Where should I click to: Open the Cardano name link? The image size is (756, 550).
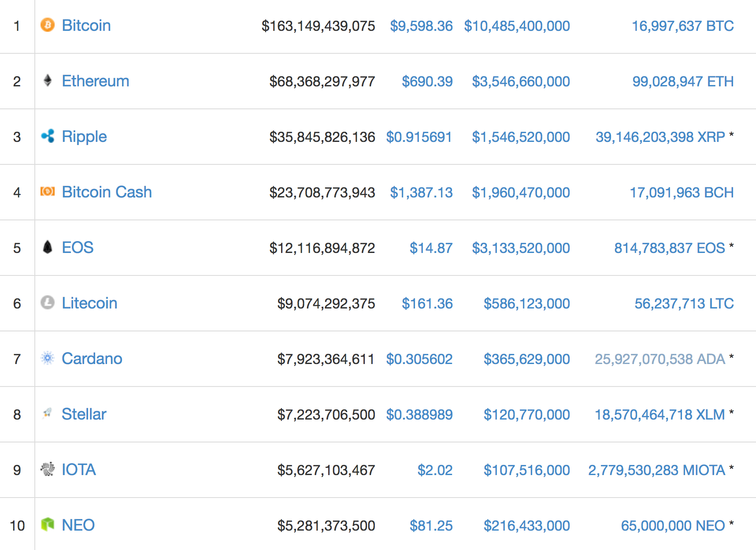92,359
